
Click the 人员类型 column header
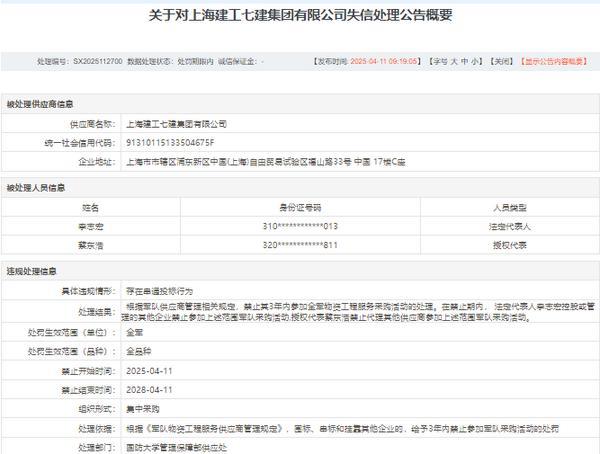click(510, 207)
